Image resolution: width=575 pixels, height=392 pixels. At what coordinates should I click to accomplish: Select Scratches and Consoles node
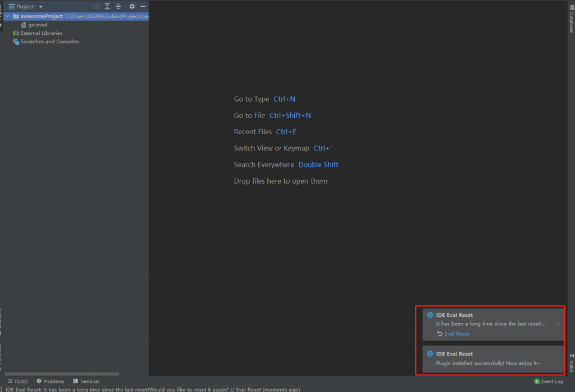coord(49,42)
